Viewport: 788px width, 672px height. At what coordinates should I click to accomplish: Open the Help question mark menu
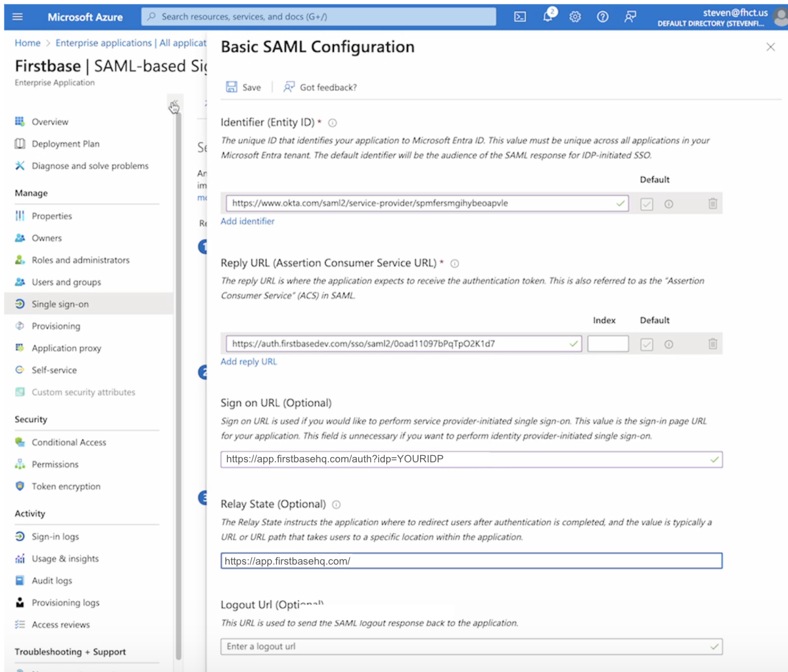(602, 17)
